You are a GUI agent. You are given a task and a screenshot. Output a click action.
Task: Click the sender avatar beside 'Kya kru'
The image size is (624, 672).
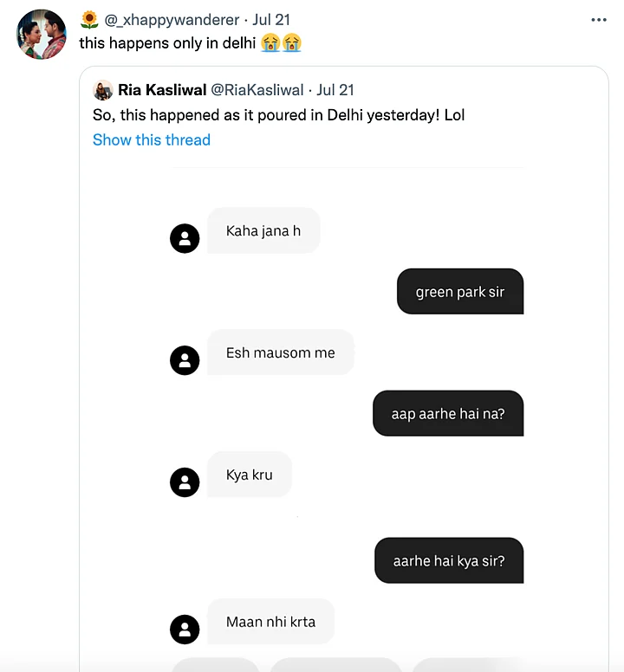(185, 481)
